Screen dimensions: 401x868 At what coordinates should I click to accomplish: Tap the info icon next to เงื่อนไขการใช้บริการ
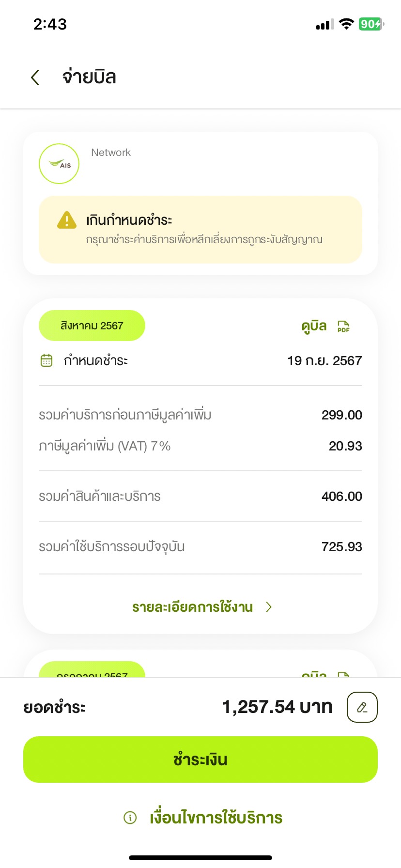pos(130,818)
